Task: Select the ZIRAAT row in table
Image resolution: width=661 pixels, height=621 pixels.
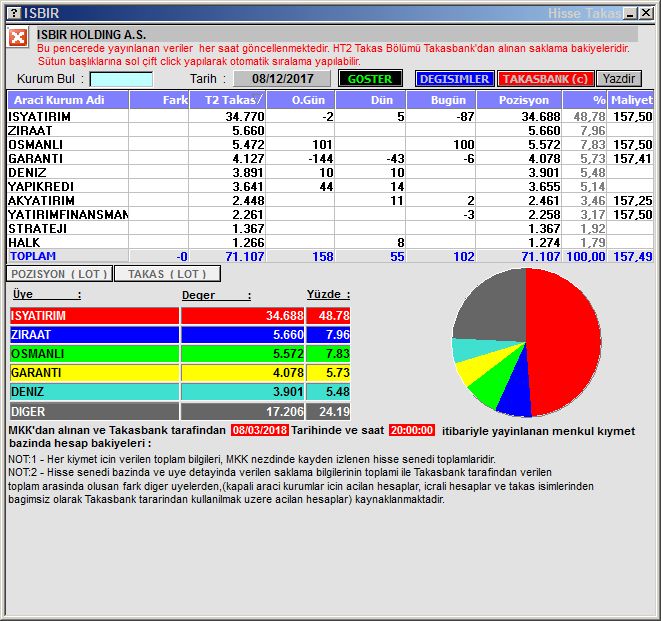Action: [330, 130]
